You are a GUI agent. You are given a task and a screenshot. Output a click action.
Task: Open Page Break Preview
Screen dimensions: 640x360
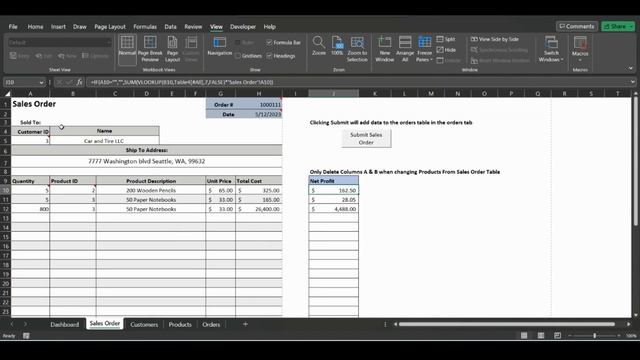click(150, 49)
